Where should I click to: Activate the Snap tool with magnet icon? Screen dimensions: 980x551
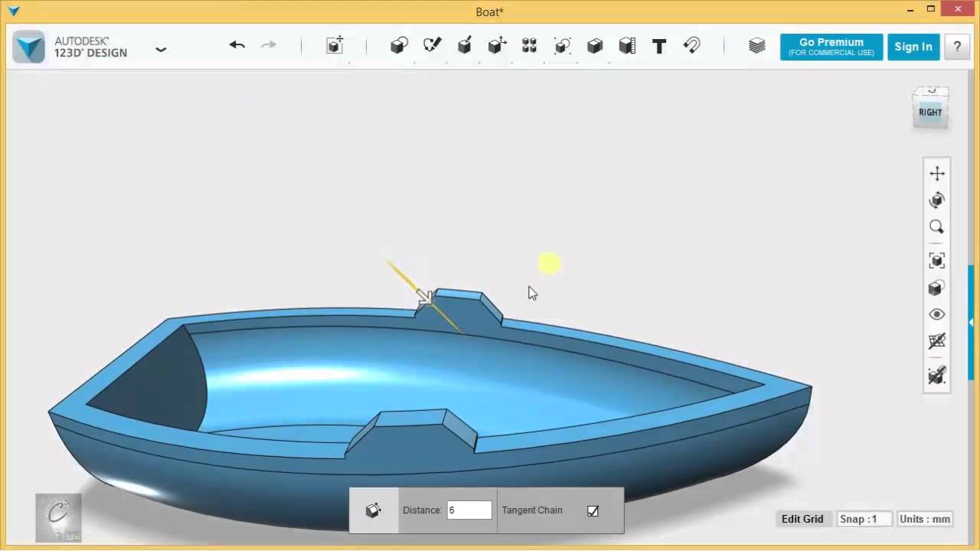(691, 46)
